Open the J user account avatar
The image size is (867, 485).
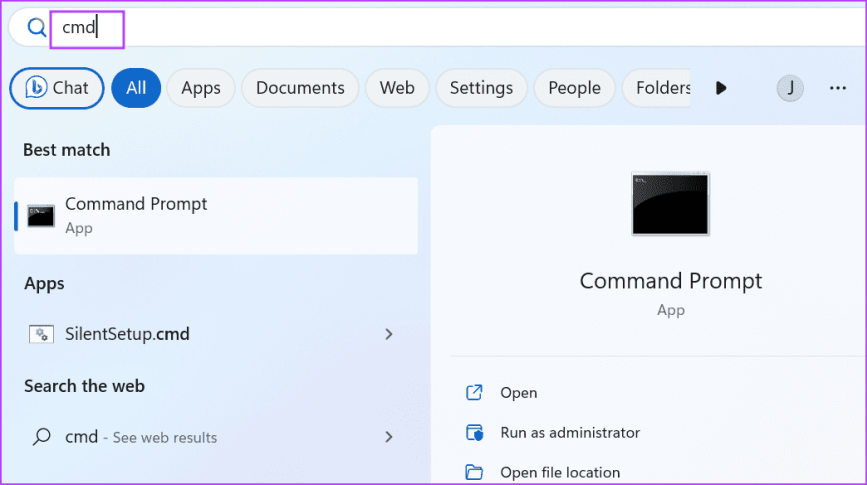790,88
